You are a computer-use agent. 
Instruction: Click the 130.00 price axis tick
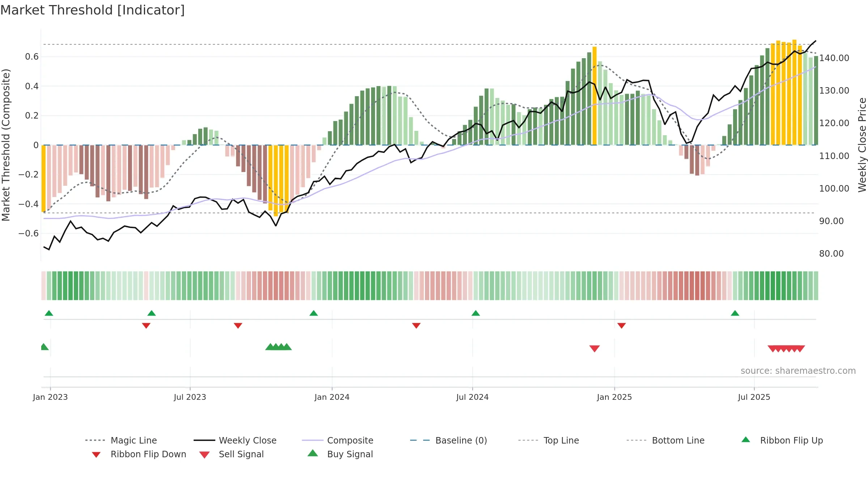pos(834,90)
